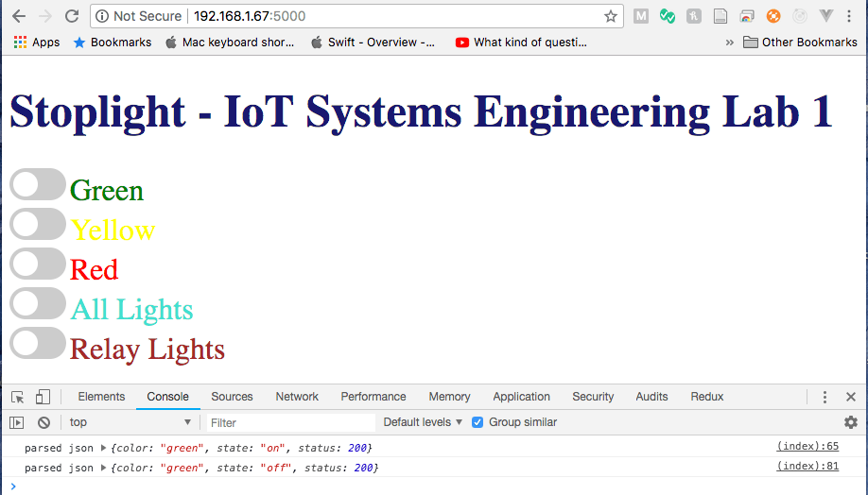This screenshot has width=868, height=495.
Task: Open the Bookmarks star shortcut
Action: click(x=113, y=42)
